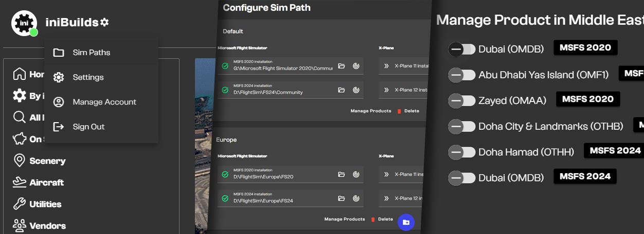Click the 'Default' group heading
This screenshot has width=644, height=234.
233,31
